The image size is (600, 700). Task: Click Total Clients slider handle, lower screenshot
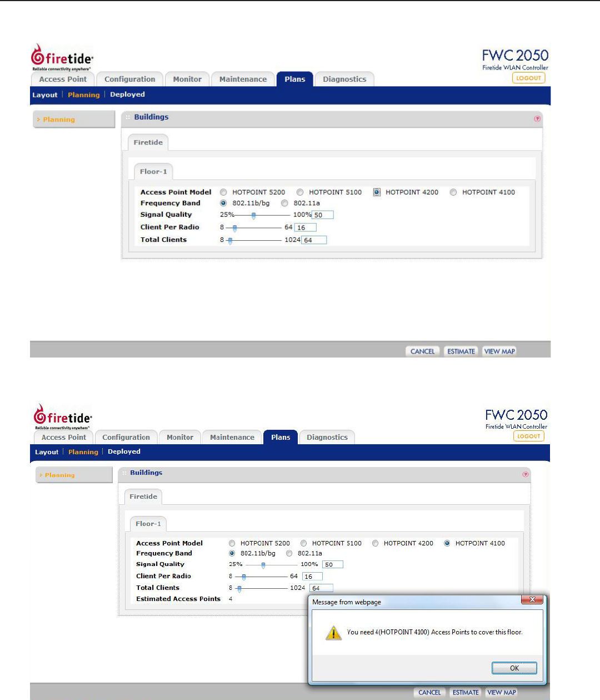click(239, 588)
